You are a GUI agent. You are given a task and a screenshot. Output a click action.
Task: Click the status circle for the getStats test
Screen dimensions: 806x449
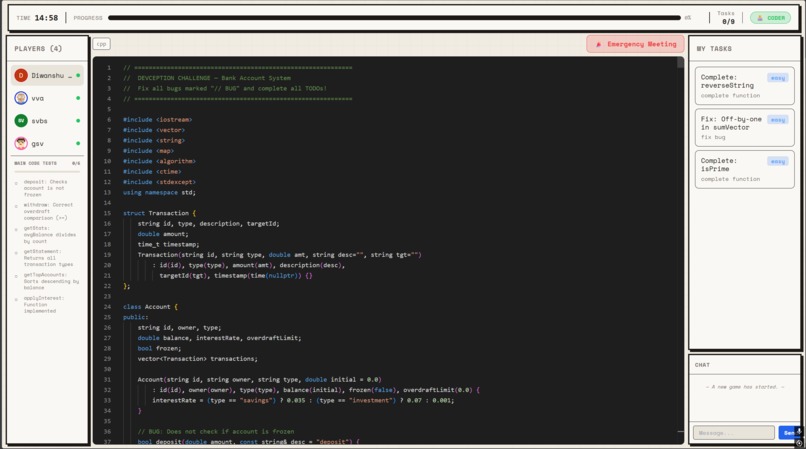pyautogui.click(x=16, y=229)
